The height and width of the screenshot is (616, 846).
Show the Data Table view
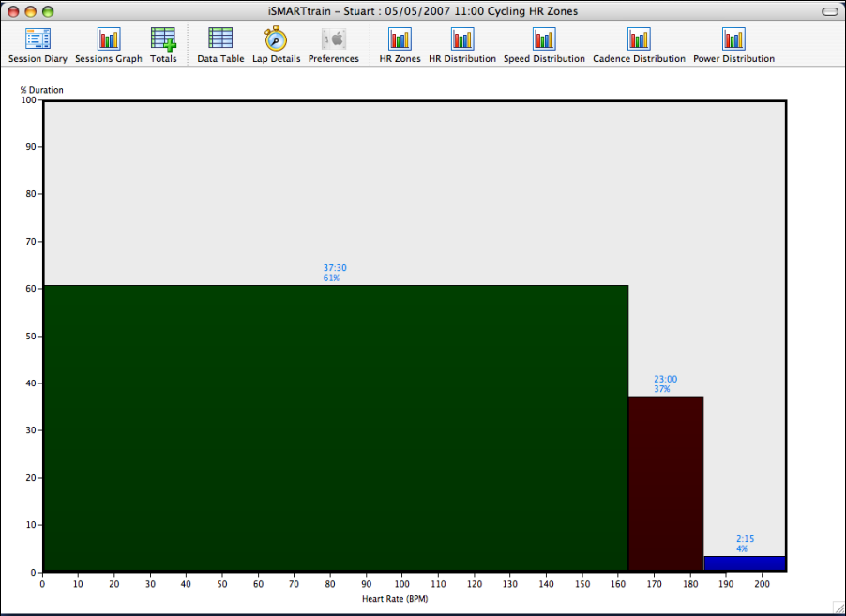coord(220,38)
